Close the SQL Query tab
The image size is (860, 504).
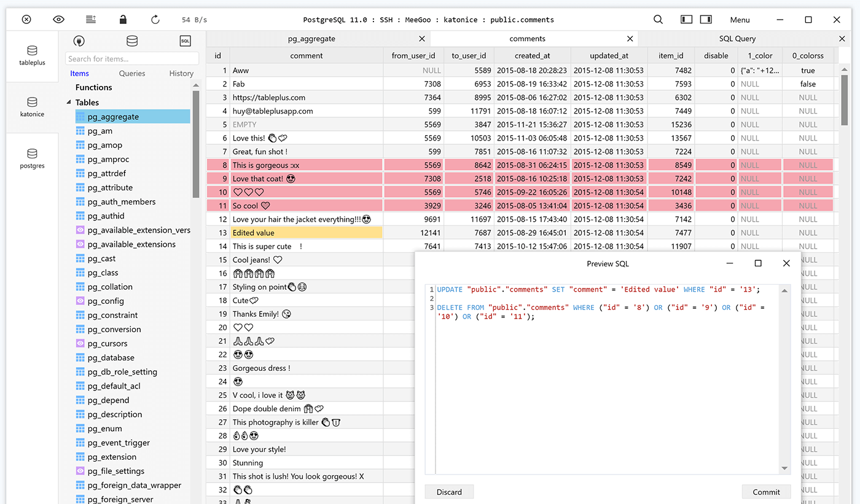pos(842,39)
